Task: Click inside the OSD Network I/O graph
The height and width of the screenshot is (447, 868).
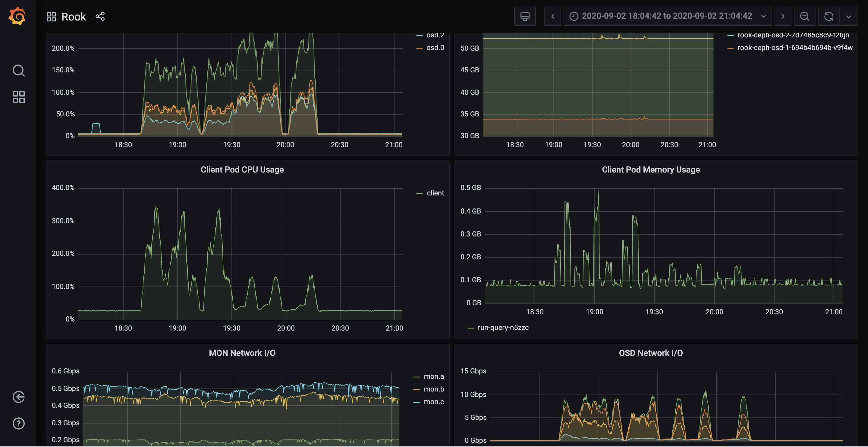Action: click(x=666, y=406)
